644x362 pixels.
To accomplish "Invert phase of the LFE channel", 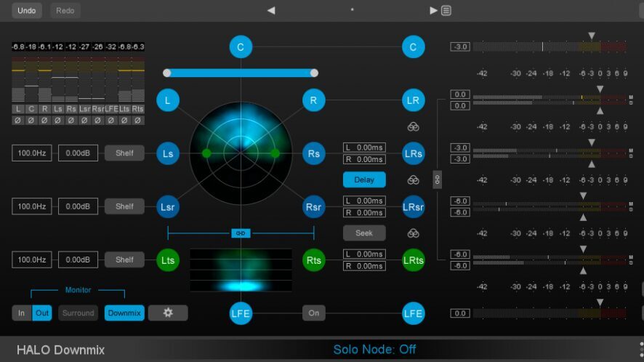I will (x=111, y=120).
